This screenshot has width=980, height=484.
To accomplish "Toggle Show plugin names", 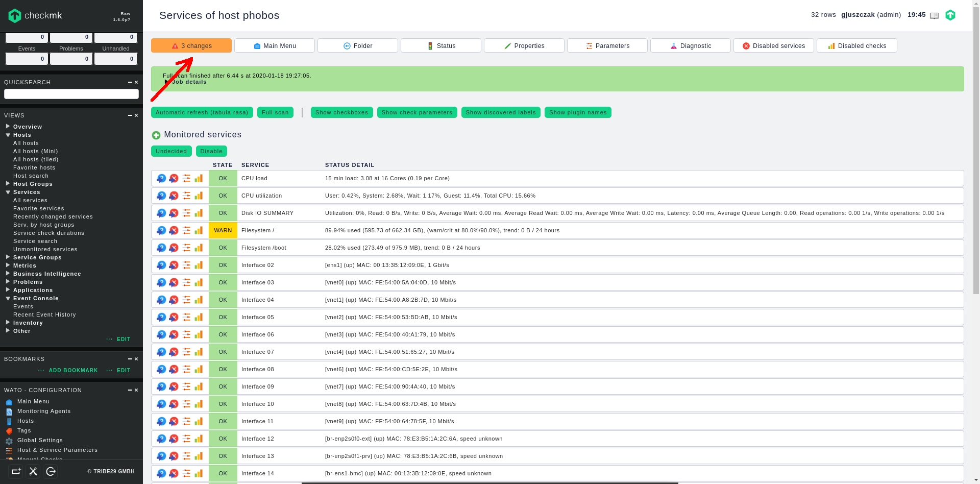I will tap(577, 112).
